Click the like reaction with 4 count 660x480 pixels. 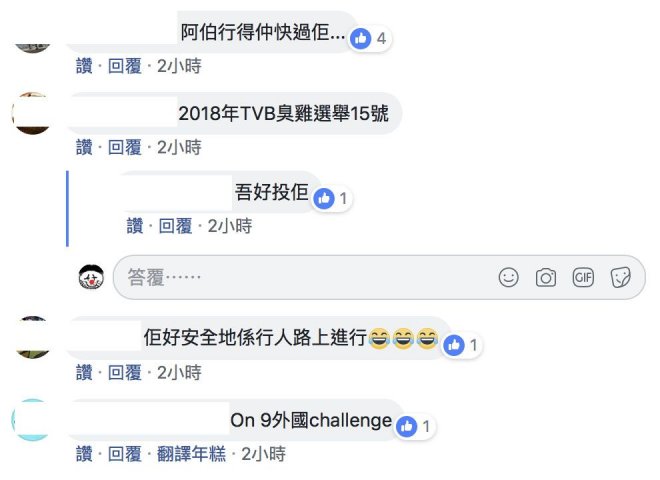[370, 39]
